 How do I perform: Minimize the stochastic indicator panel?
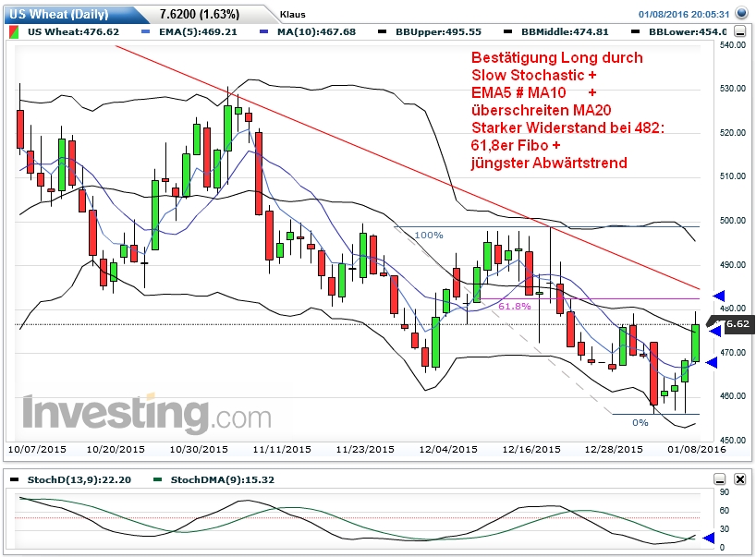pos(720,478)
